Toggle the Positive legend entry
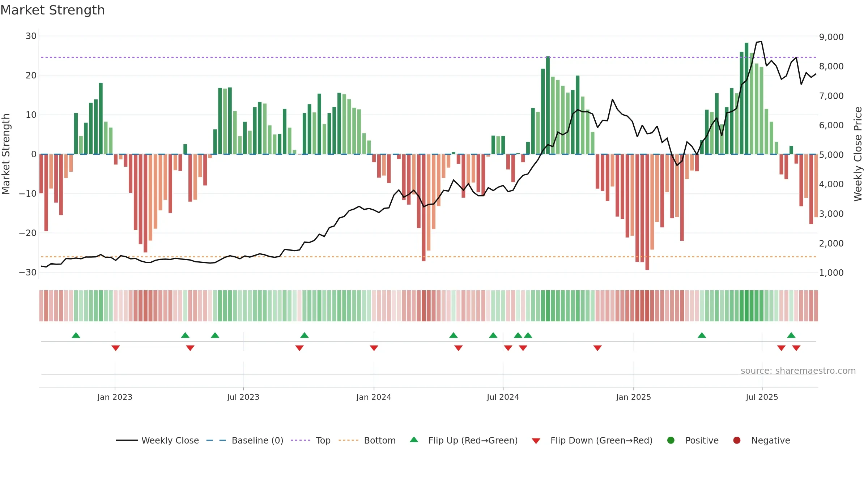 [693, 440]
